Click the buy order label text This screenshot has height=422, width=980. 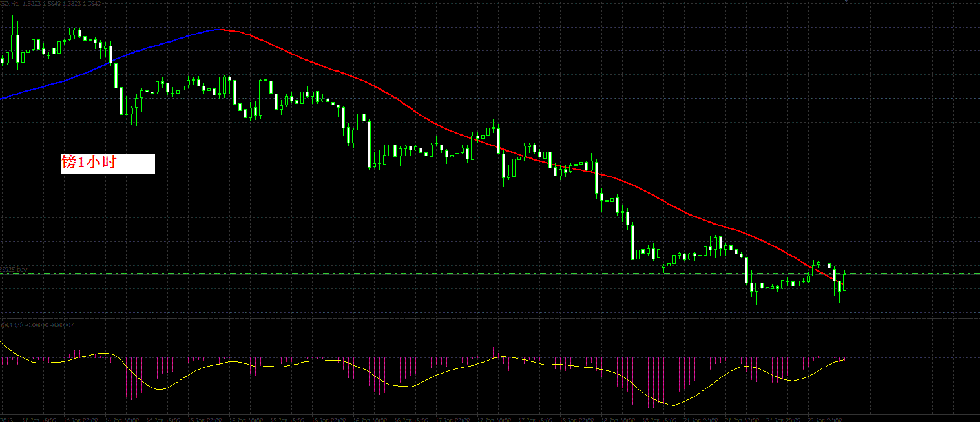point(13,269)
